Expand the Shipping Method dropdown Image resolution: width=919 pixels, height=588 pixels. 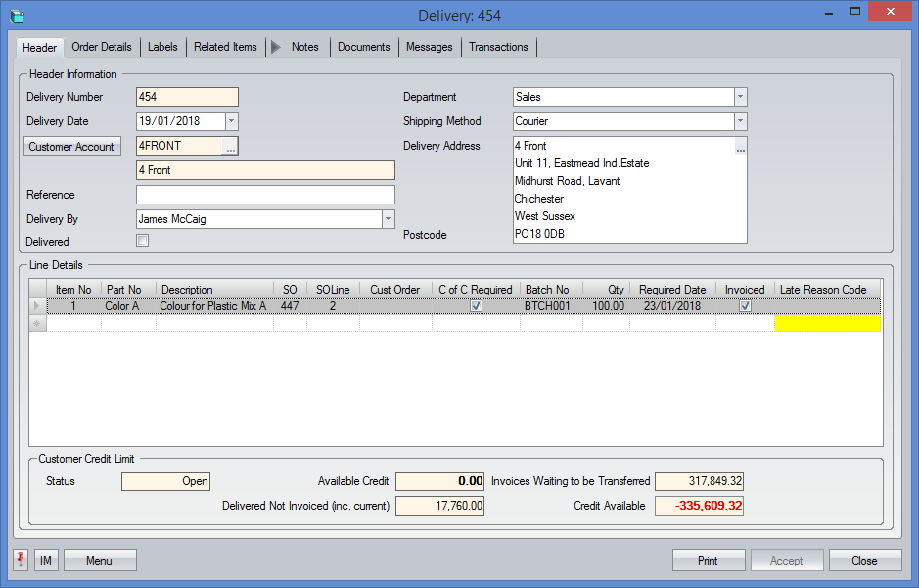[x=740, y=122]
